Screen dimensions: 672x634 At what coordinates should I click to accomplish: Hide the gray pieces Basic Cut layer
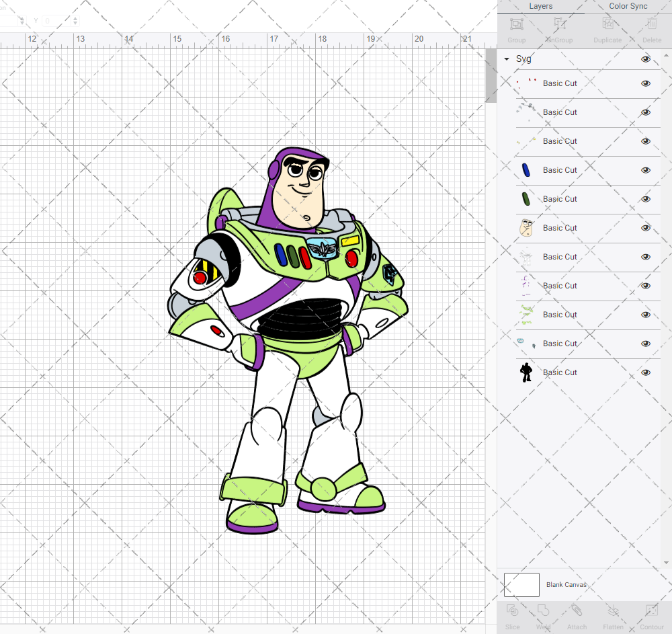click(x=645, y=112)
